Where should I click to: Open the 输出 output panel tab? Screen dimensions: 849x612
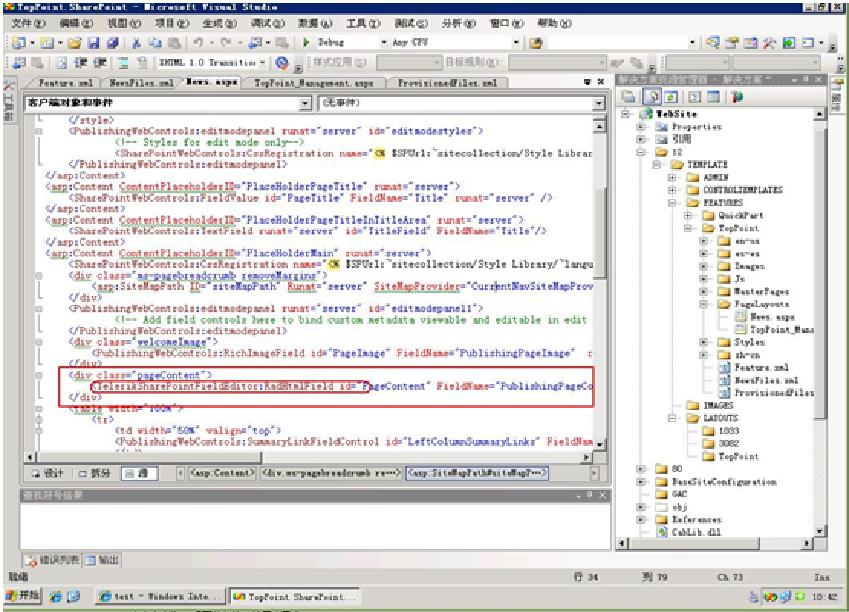coord(101,560)
